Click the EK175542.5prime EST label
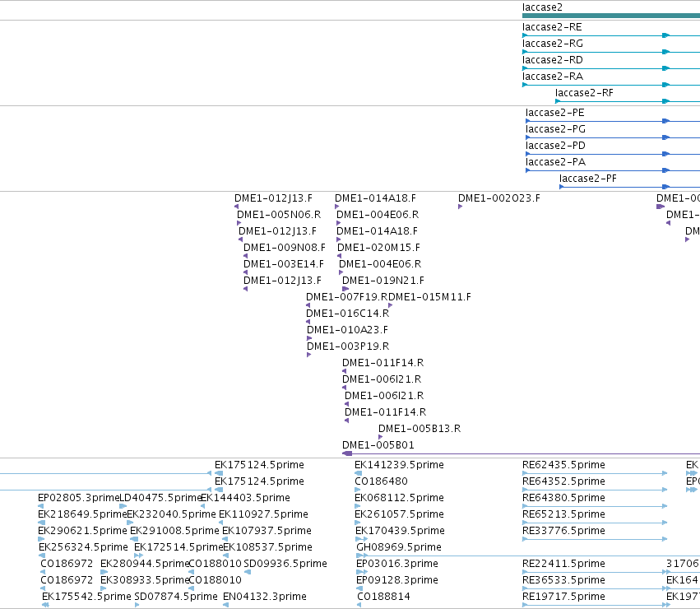This screenshot has width=700, height=609. pos(86,597)
